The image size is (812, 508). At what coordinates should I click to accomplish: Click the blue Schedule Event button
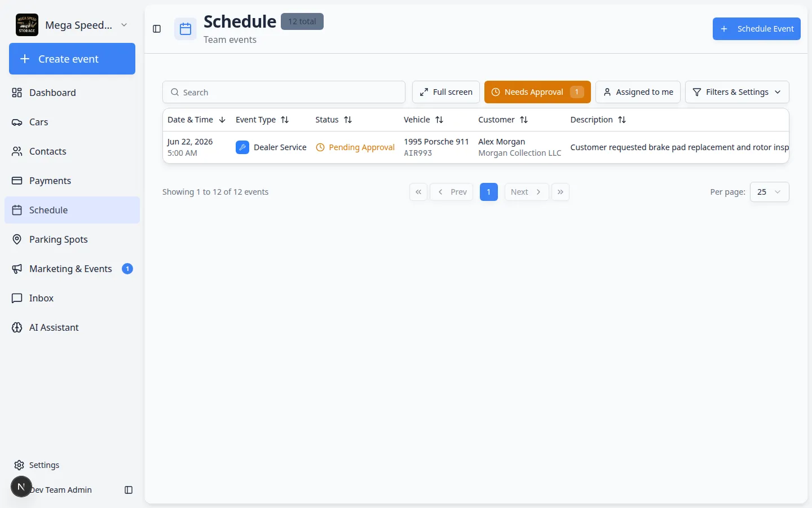pyautogui.click(x=757, y=29)
